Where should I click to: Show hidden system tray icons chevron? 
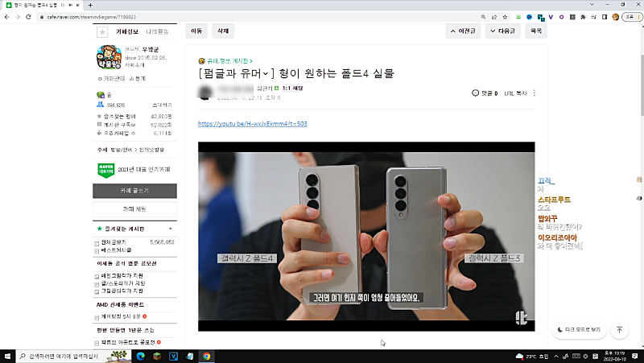pyautogui.click(x=555, y=356)
